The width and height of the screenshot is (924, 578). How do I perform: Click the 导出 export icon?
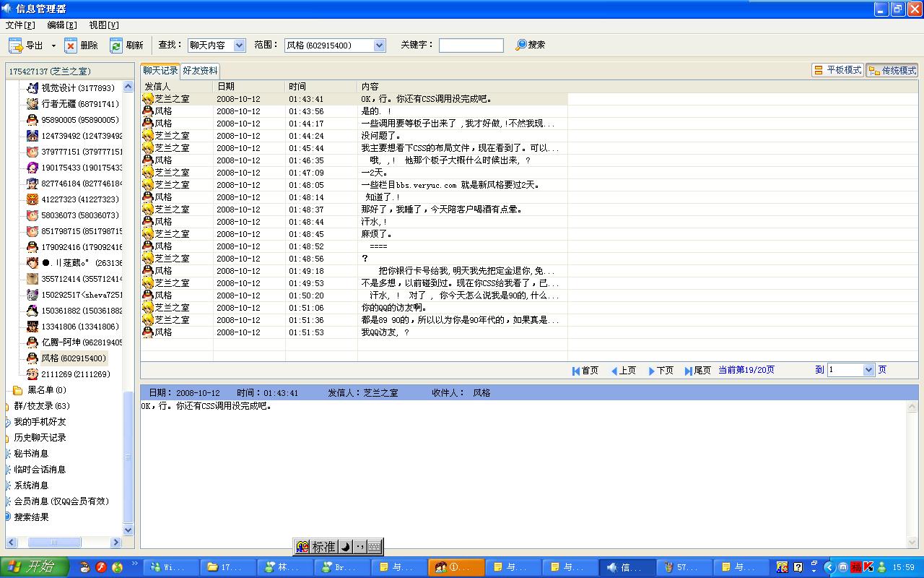[x=16, y=46]
